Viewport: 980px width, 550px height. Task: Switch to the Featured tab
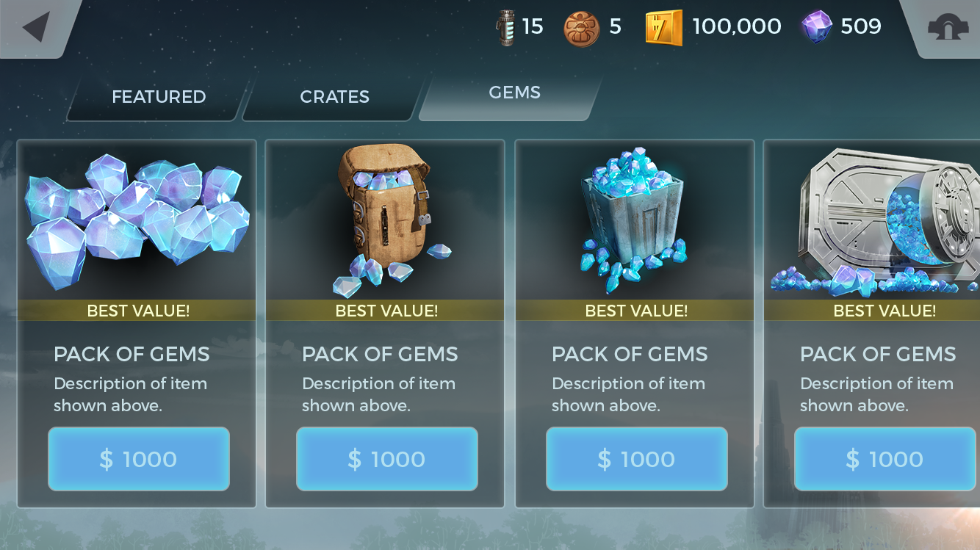coord(158,97)
